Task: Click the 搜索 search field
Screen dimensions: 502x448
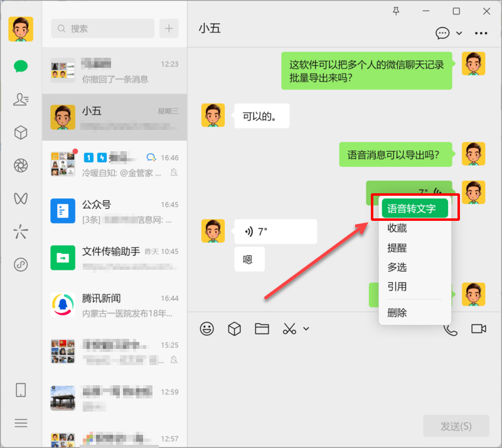Action: coord(103,28)
